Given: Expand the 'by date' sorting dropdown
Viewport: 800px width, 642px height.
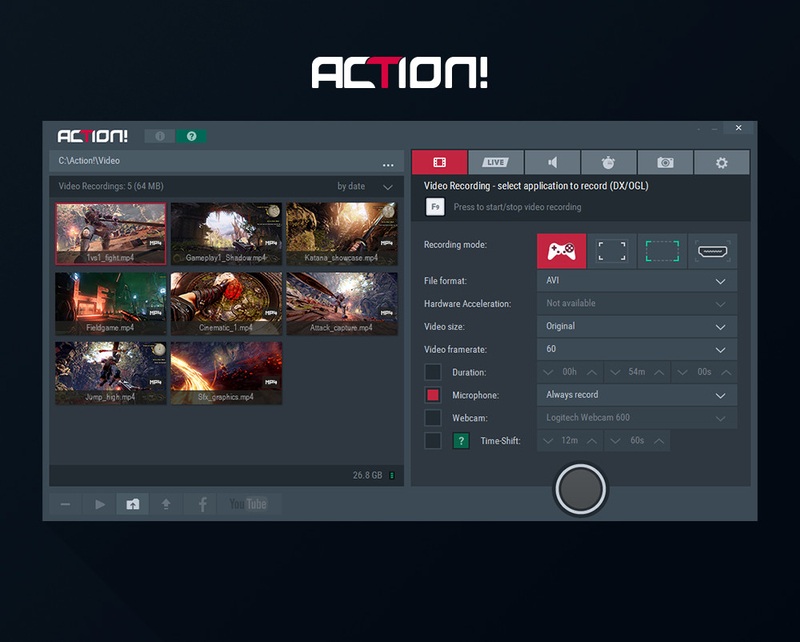Looking at the screenshot, I should pos(365,186).
